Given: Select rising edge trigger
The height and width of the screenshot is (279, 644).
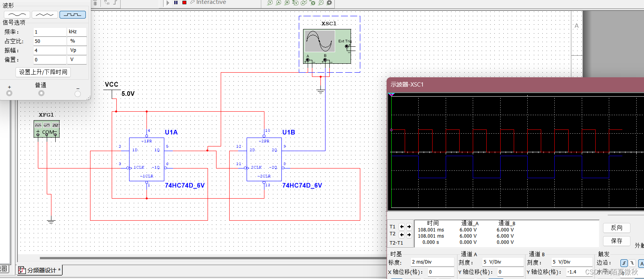Looking at the screenshot, I should 624,263.
